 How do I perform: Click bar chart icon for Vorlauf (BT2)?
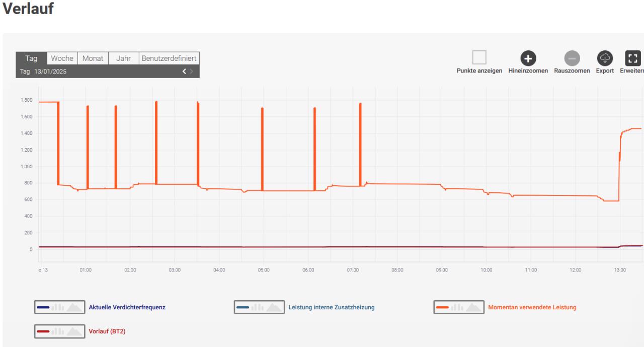coord(57,331)
